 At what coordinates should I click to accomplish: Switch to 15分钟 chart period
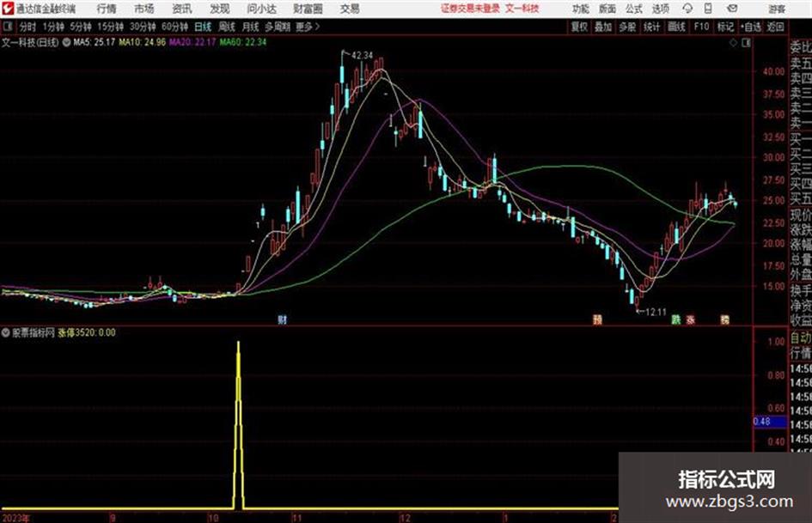coord(110,27)
